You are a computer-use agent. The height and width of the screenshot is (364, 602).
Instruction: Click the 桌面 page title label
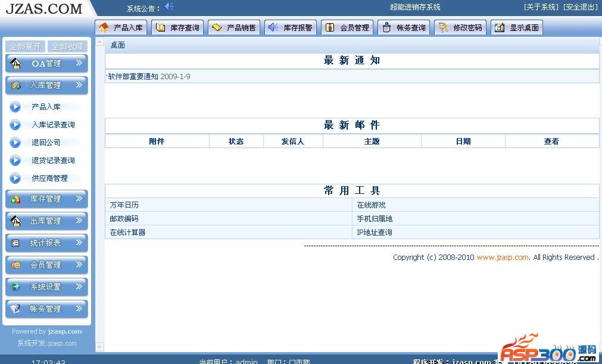tap(118, 45)
